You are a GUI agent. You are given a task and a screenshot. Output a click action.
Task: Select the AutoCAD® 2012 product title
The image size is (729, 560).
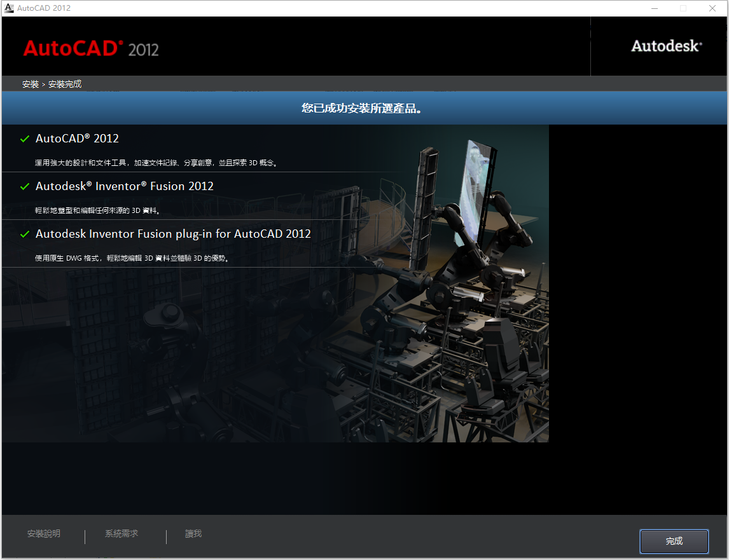(x=77, y=139)
